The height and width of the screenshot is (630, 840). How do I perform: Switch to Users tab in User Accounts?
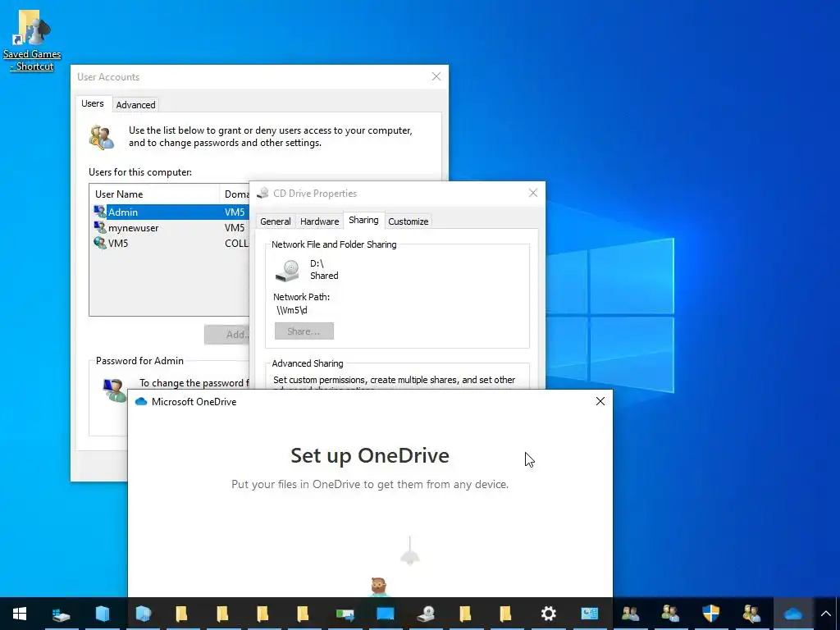93,103
